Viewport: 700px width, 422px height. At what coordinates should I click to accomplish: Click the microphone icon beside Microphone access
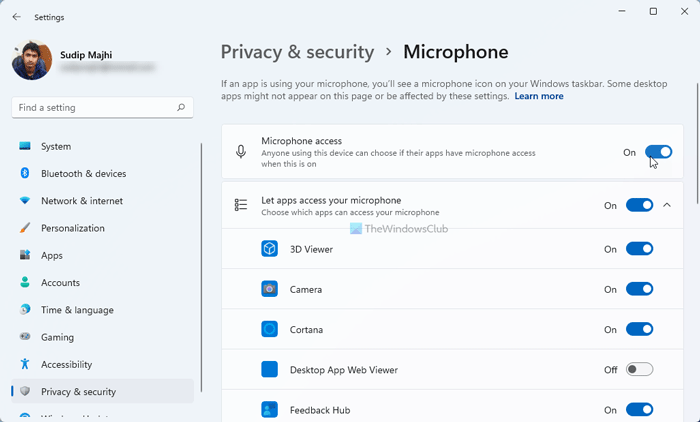pyautogui.click(x=240, y=152)
